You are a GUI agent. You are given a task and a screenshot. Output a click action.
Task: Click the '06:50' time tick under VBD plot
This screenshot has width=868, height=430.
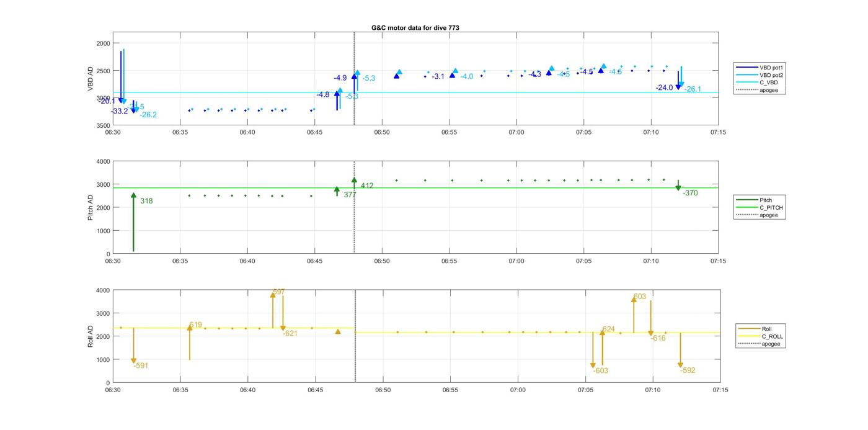pos(382,132)
